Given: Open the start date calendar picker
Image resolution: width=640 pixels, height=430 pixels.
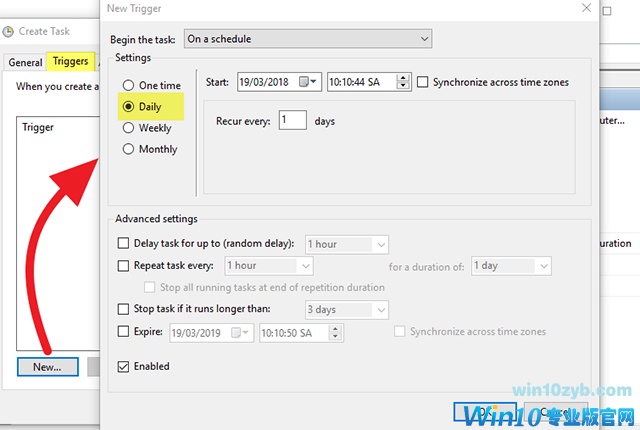Looking at the screenshot, I should (311, 82).
